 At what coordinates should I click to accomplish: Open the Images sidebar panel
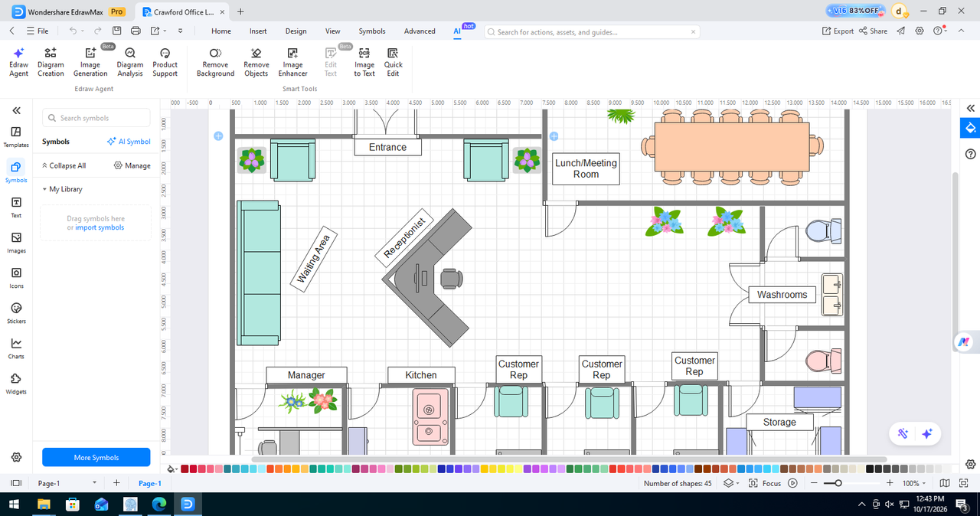(x=16, y=243)
